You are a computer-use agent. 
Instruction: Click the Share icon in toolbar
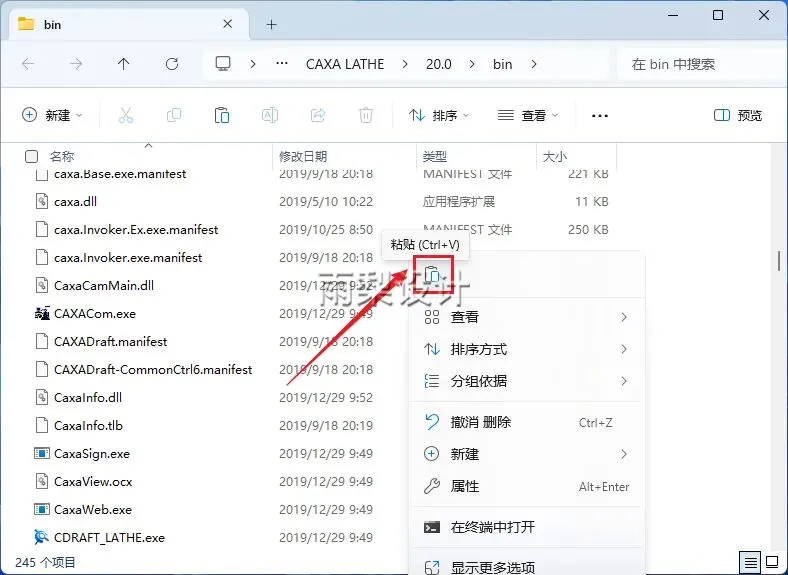point(318,116)
